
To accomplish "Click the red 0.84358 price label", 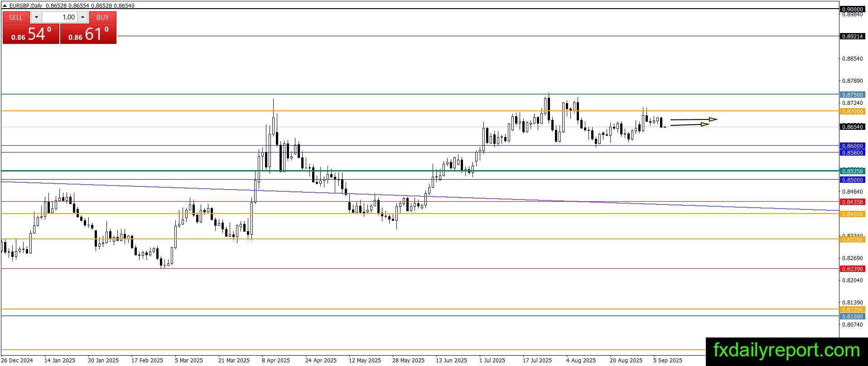I will [x=852, y=202].
